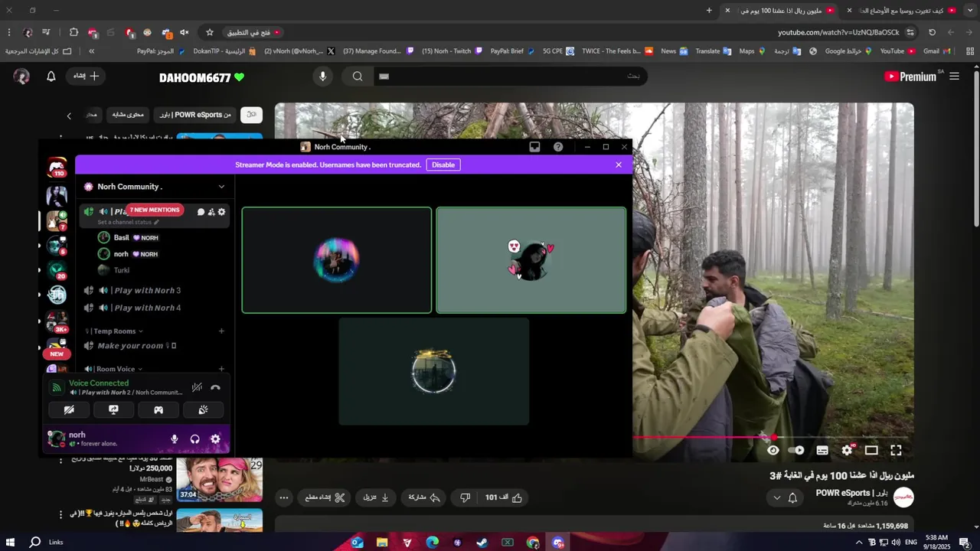980x551 pixels.
Task: Click the YouTube download button
Action: point(375,497)
